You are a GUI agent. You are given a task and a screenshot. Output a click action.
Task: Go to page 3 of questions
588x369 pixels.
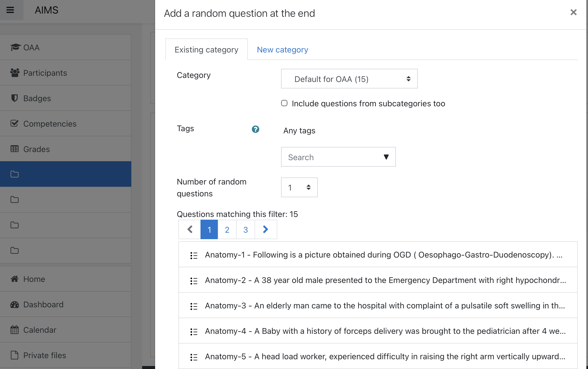tap(245, 229)
